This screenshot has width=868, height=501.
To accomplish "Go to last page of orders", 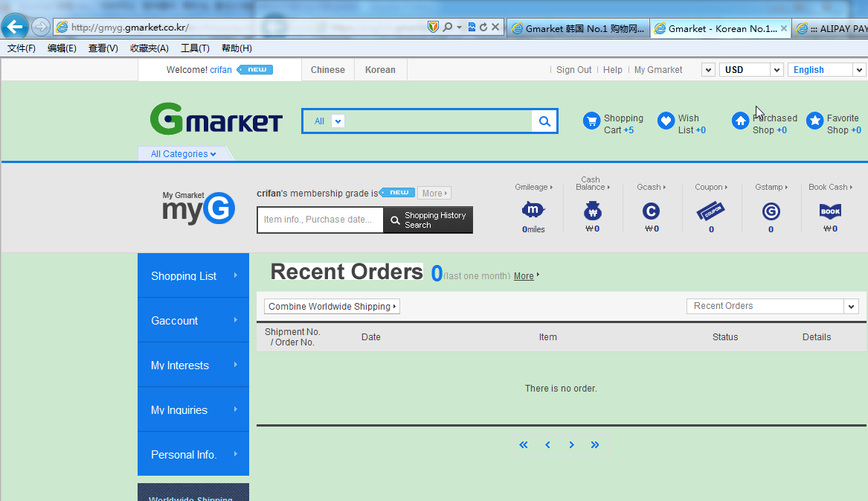I will (595, 445).
